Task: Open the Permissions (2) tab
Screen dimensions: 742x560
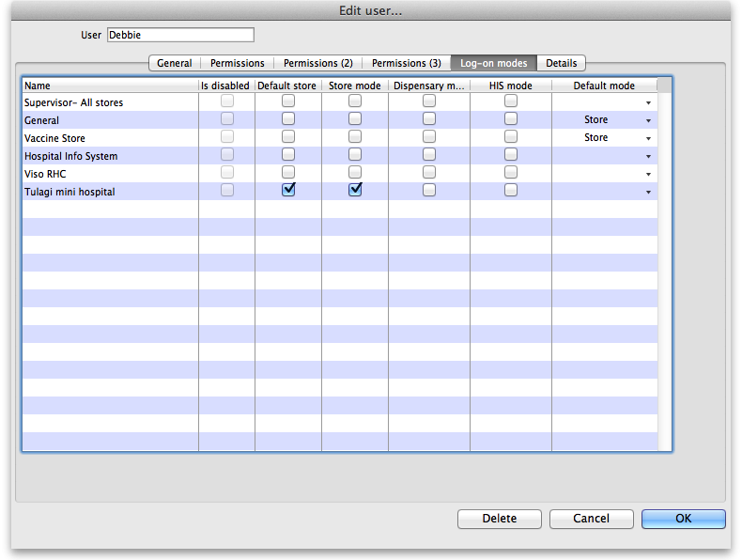Action: pyautogui.click(x=318, y=63)
